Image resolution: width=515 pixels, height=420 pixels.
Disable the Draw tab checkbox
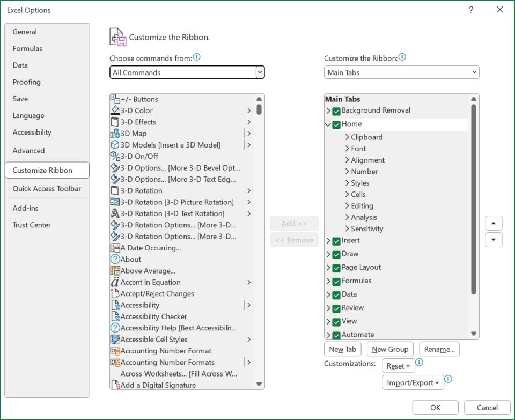(x=336, y=254)
